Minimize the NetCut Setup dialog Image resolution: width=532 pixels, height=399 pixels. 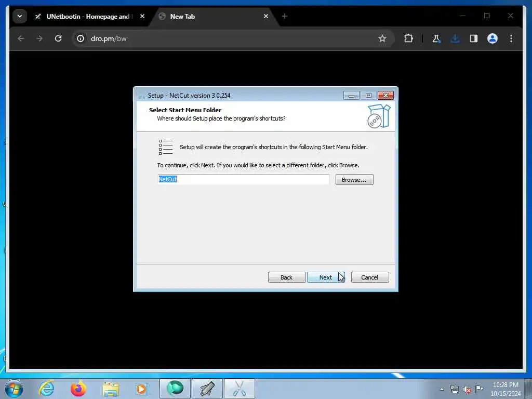[x=351, y=96]
